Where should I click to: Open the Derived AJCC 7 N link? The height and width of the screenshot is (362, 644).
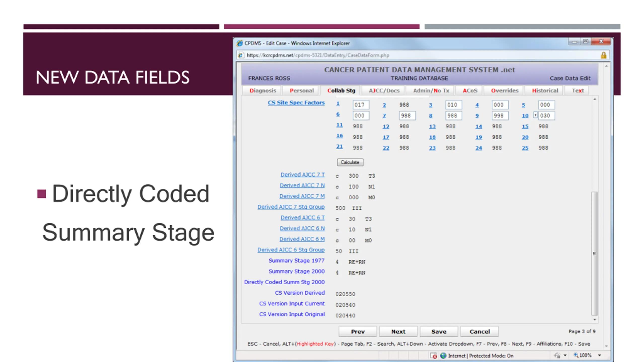[302, 185]
